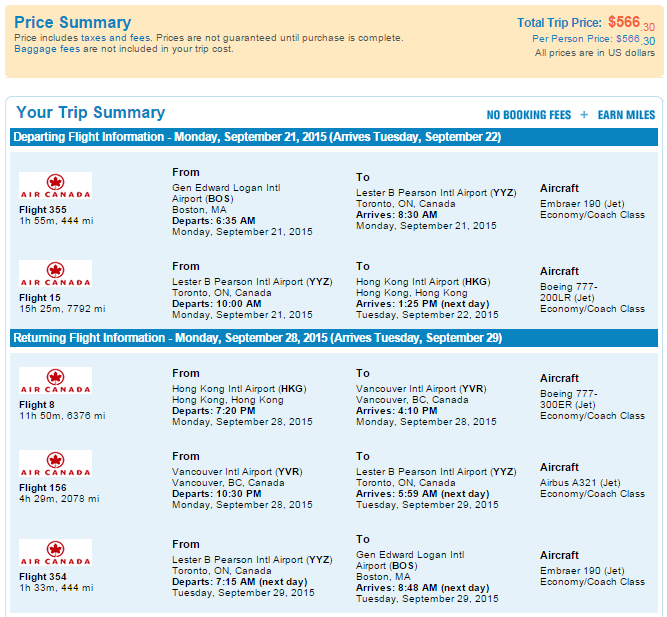
Task: Click the Air Canada logo for Flight 8
Action: click(55, 380)
